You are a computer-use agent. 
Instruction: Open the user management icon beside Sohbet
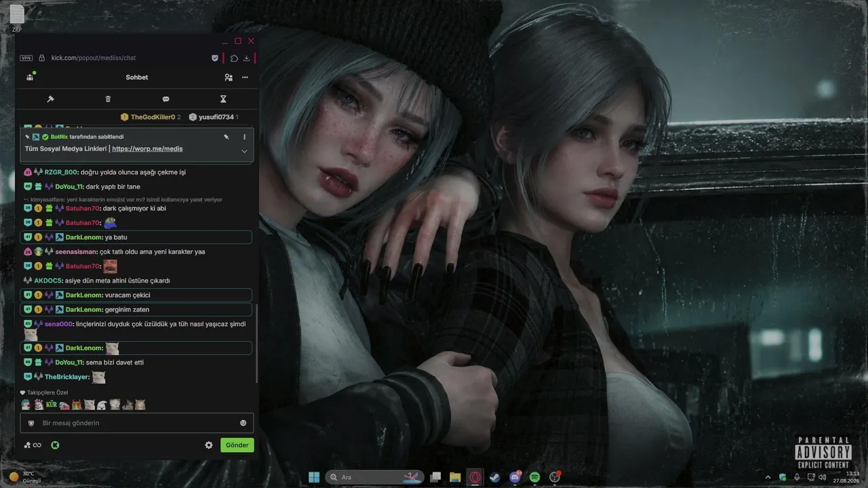[229, 77]
